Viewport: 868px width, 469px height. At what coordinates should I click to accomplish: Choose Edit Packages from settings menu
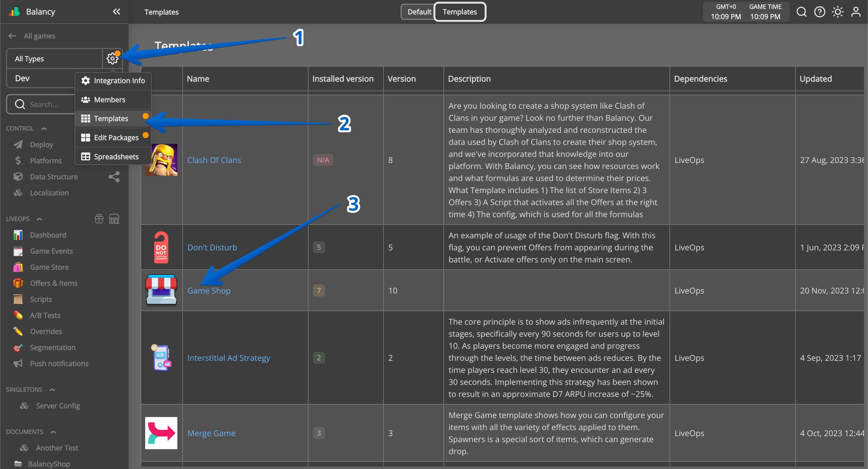(116, 138)
